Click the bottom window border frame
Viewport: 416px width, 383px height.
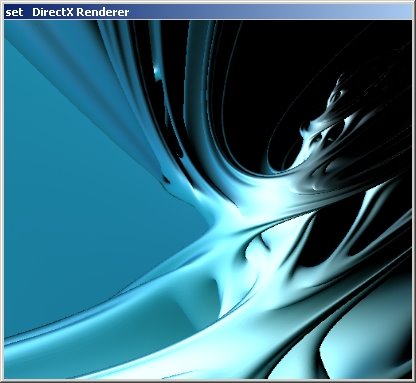pyautogui.click(x=208, y=381)
